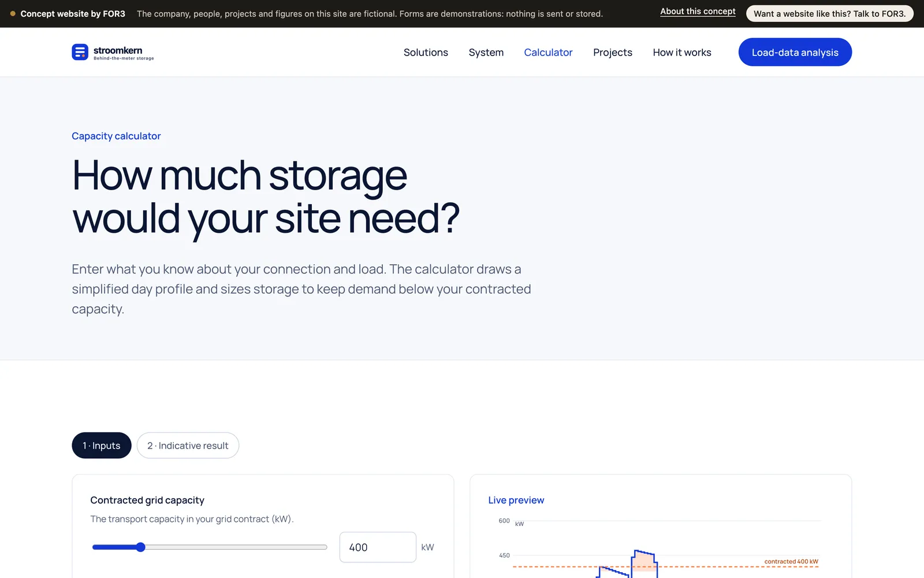Focus the 400 kW capacity input field

point(378,547)
